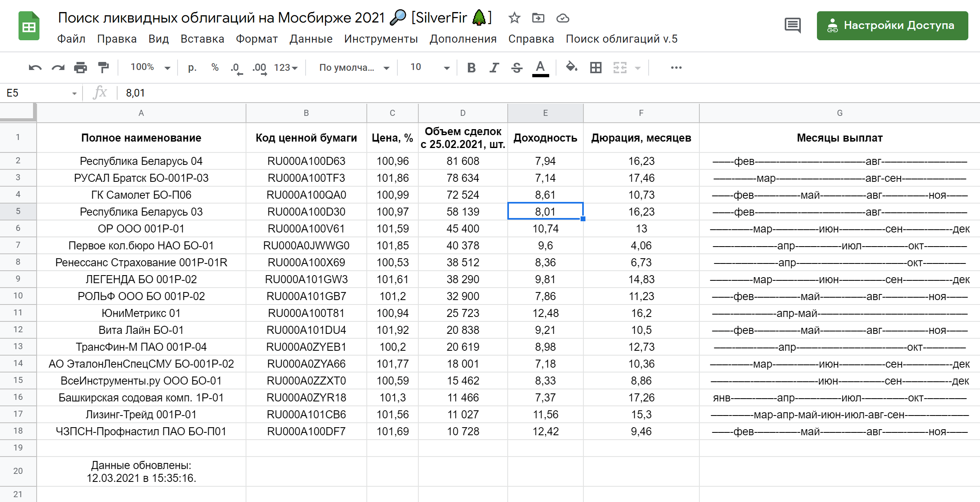Screen dimensions: 980x502
Task: Select row 12 header
Action: [18, 329]
